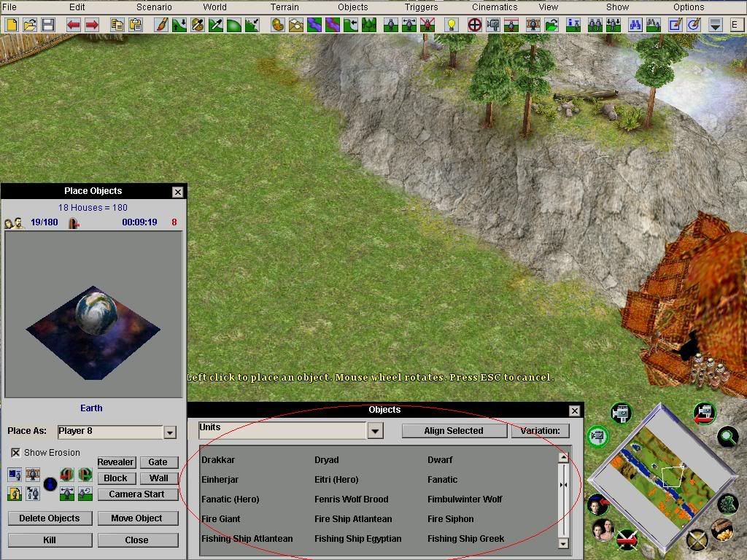This screenshot has width=747, height=560.
Task: Select the paint terrain brush tool
Action: 161,25
